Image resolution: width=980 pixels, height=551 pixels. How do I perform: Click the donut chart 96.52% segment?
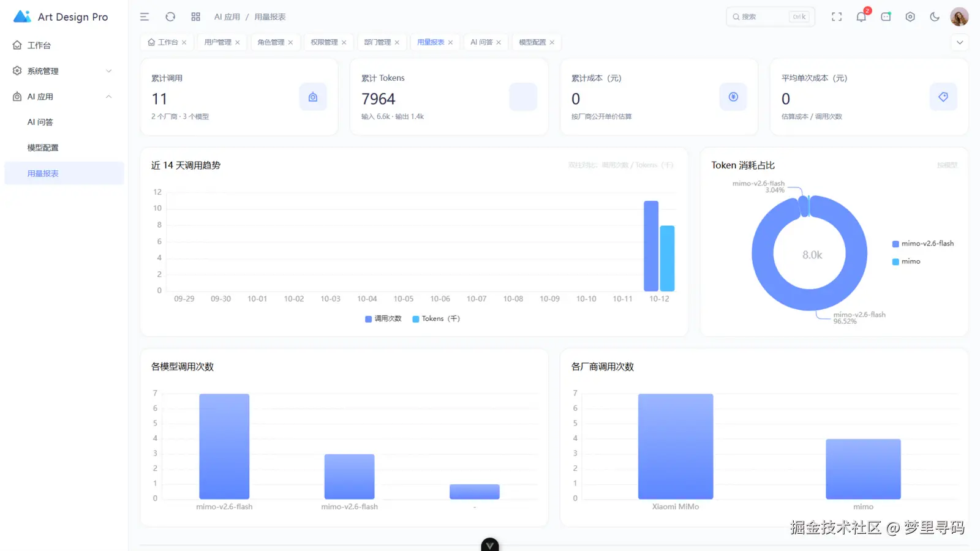(x=810, y=300)
